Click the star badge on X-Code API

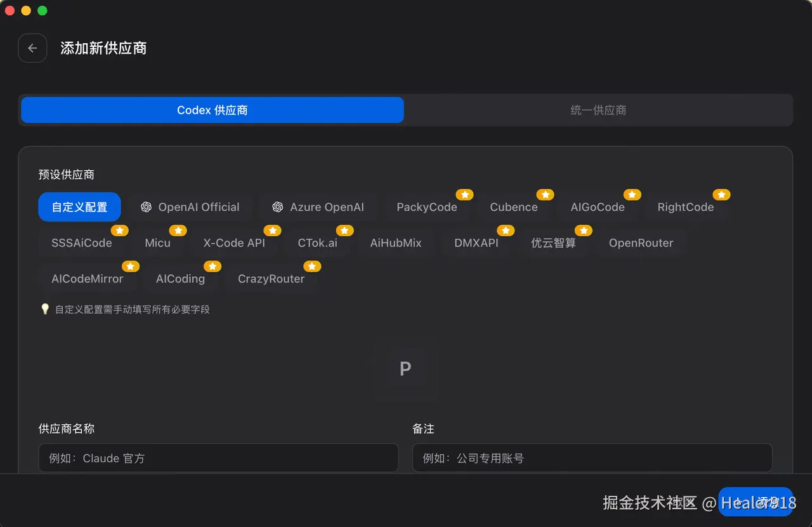click(x=273, y=230)
